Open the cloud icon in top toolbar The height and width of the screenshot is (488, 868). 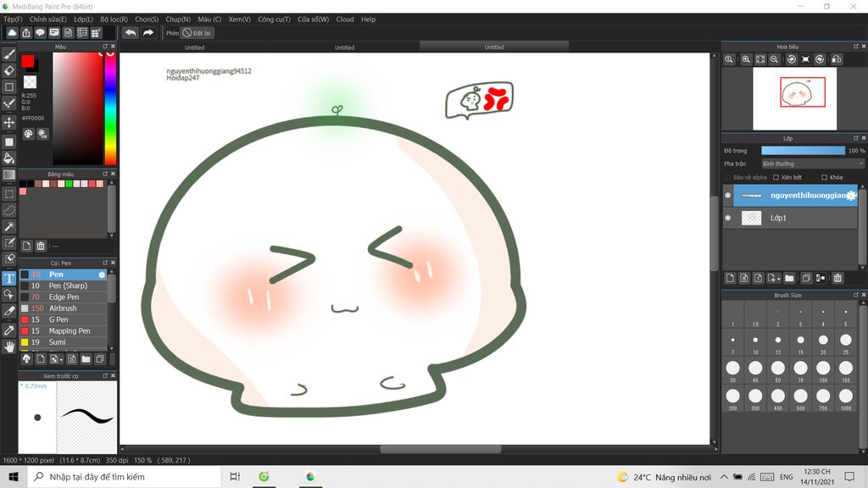pyautogui.click(x=12, y=33)
